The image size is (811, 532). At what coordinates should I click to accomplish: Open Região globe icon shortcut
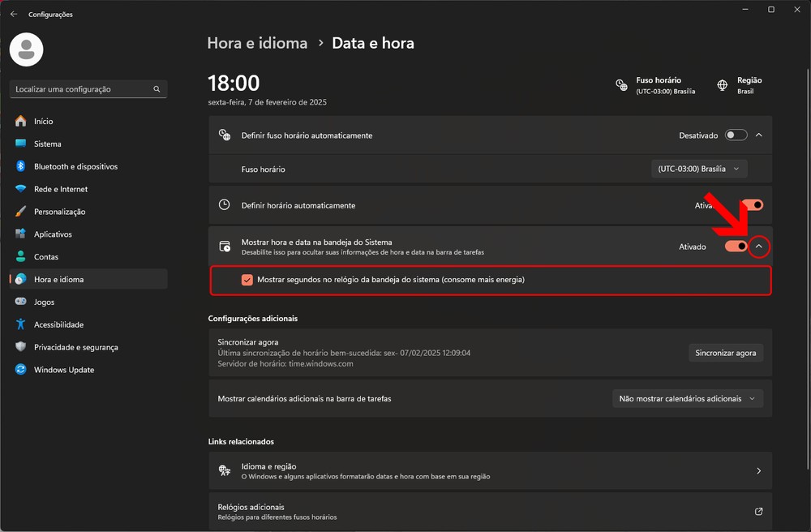click(x=723, y=85)
